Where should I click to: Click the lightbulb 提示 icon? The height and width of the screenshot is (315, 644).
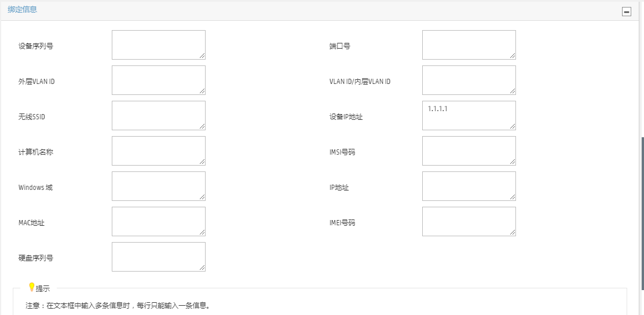pos(32,287)
